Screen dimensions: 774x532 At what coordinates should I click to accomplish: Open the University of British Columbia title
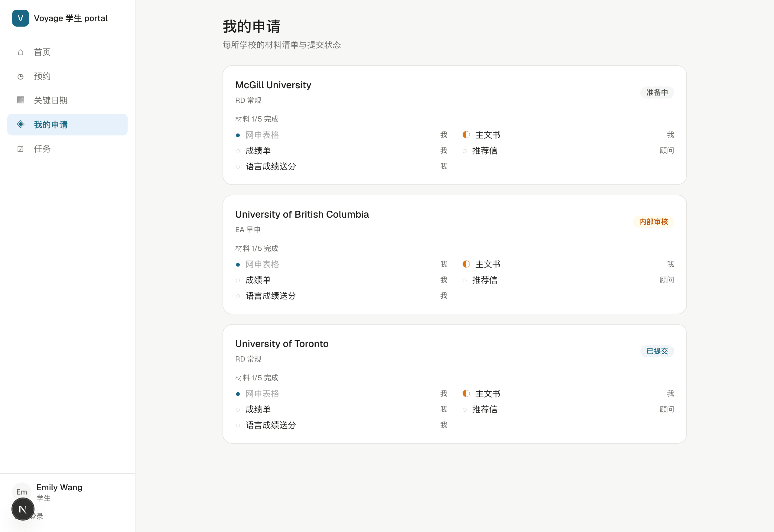[x=302, y=214]
